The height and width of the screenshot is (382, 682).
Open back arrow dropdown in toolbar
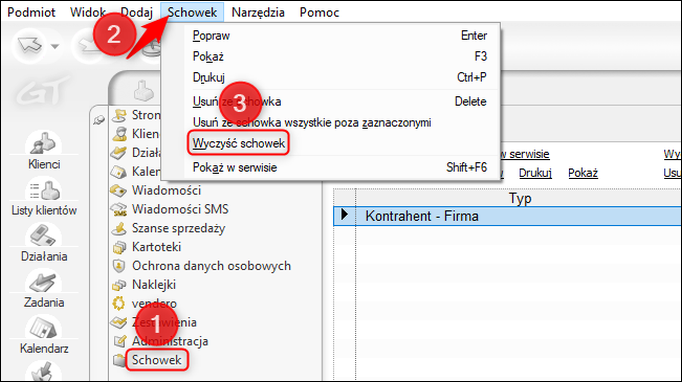pyautogui.click(x=55, y=46)
